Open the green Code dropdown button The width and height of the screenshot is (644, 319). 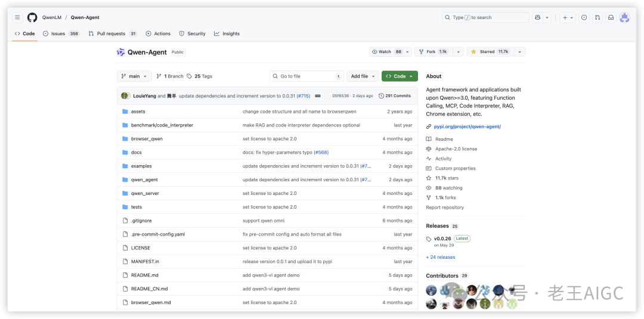tap(400, 76)
